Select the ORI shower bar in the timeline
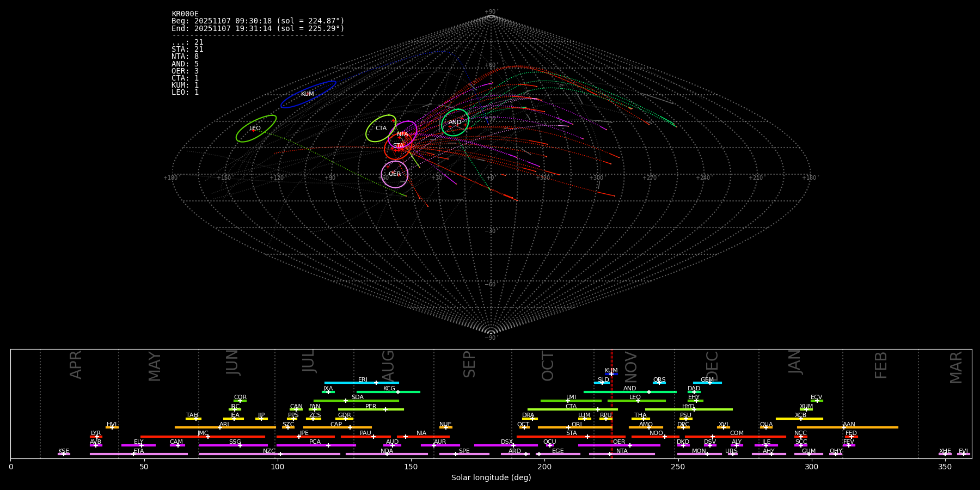This screenshot has height=490, width=980. pos(574,427)
